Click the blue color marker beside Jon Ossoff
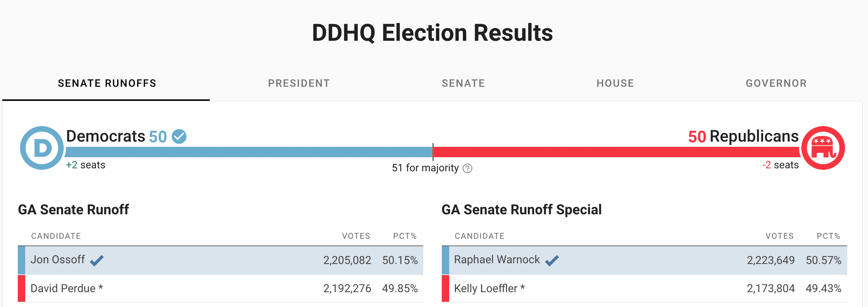The image size is (868, 307). (x=21, y=260)
